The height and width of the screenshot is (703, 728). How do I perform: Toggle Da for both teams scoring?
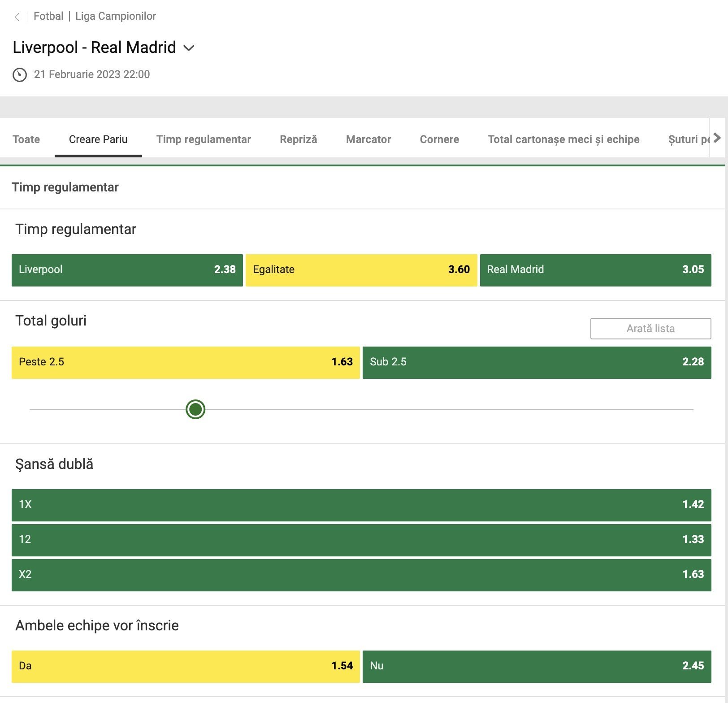click(186, 667)
